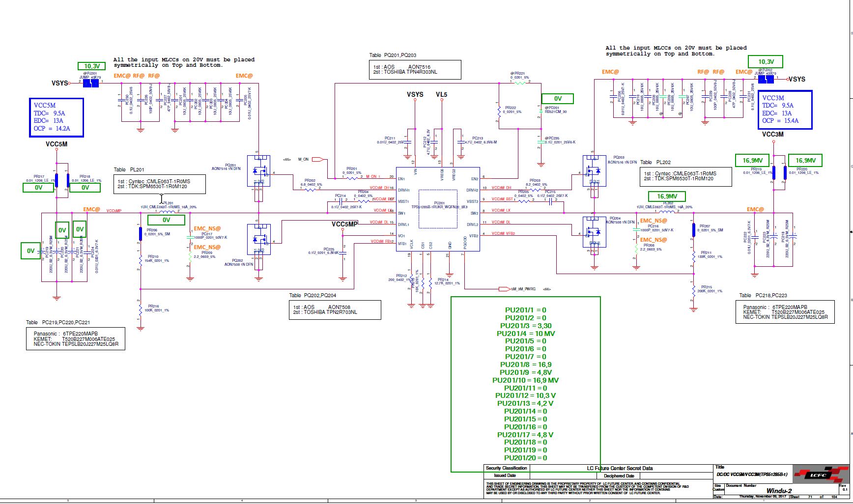This screenshot has height=504, width=853.
Task: Click the PQ203 high-side MOSFET symbol
Action: tap(594, 171)
